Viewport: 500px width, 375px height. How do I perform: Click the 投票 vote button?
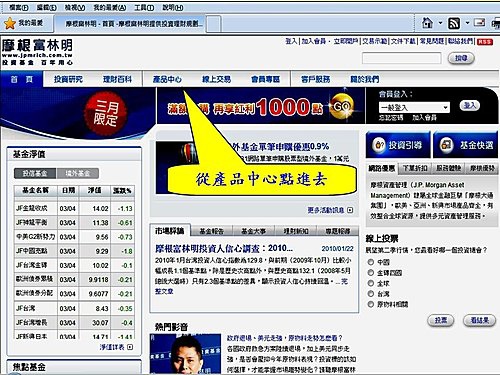[441, 320]
